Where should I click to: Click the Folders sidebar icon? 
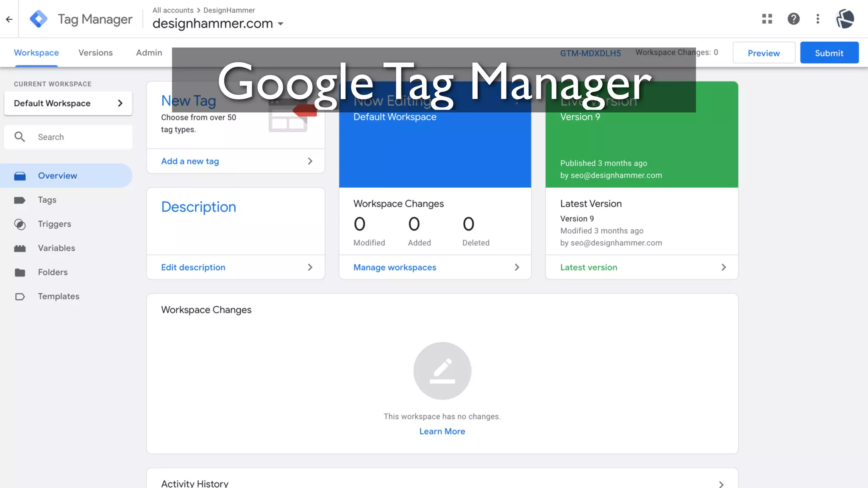(x=20, y=272)
